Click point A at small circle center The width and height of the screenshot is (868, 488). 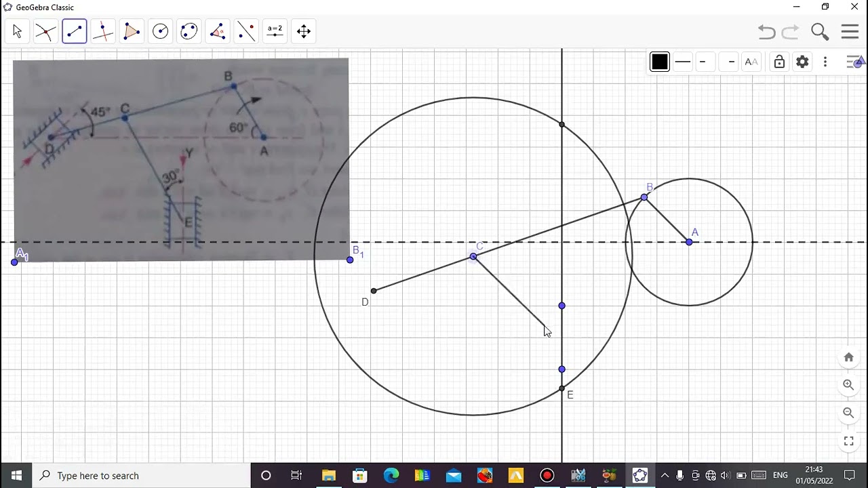click(689, 242)
